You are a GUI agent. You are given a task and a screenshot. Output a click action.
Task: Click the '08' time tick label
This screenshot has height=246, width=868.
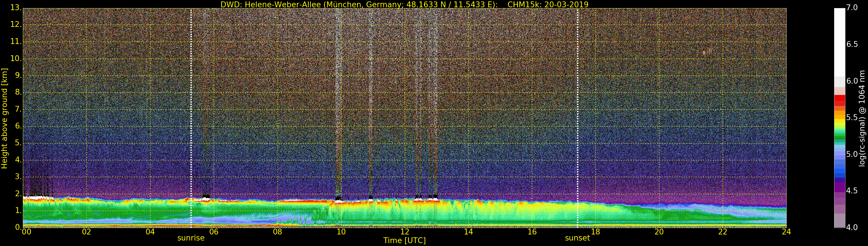(277, 232)
